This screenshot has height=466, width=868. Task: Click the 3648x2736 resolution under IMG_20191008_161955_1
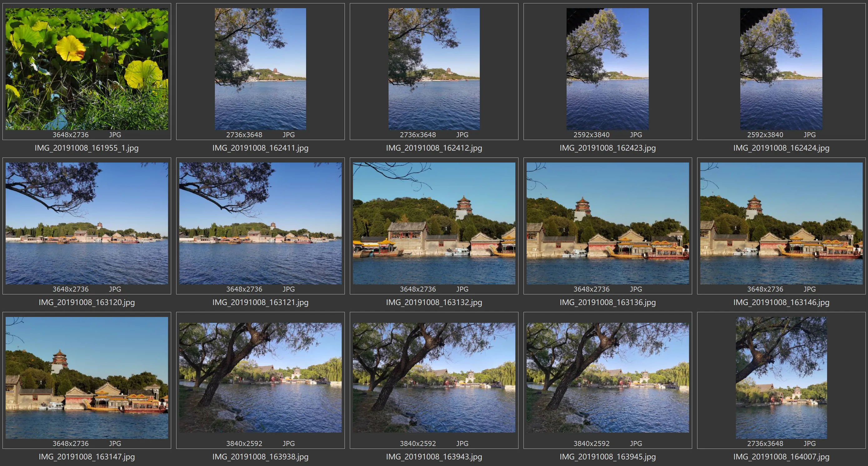(x=70, y=135)
